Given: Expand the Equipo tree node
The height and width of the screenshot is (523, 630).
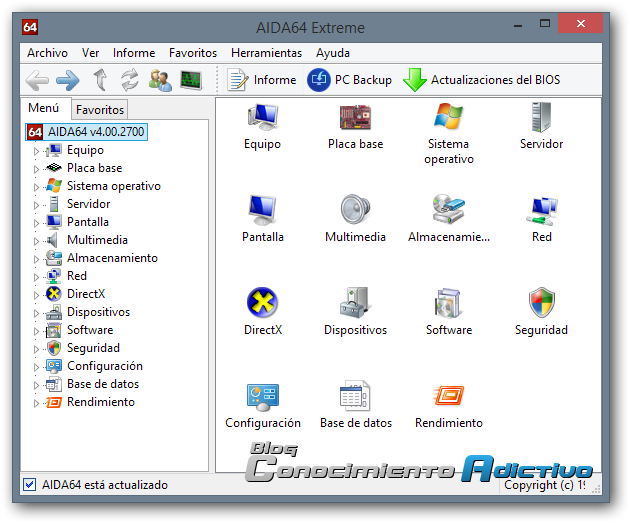Looking at the screenshot, I should tap(36, 151).
